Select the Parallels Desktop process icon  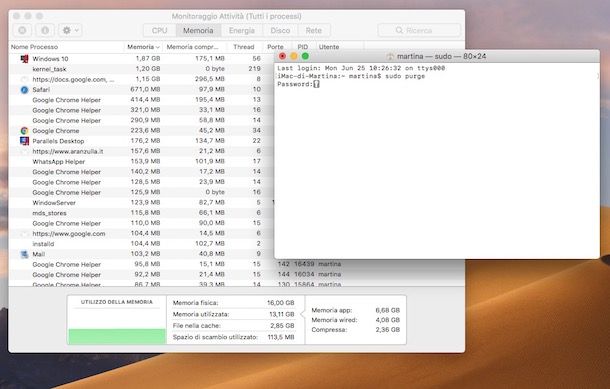pos(24,141)
